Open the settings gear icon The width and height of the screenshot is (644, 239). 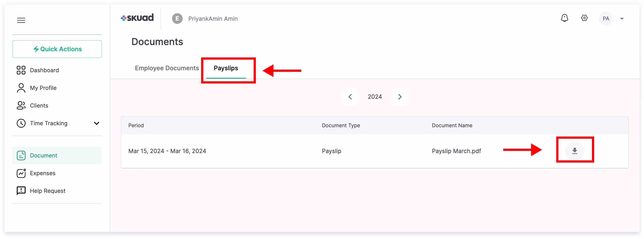(x=584, y=18)
